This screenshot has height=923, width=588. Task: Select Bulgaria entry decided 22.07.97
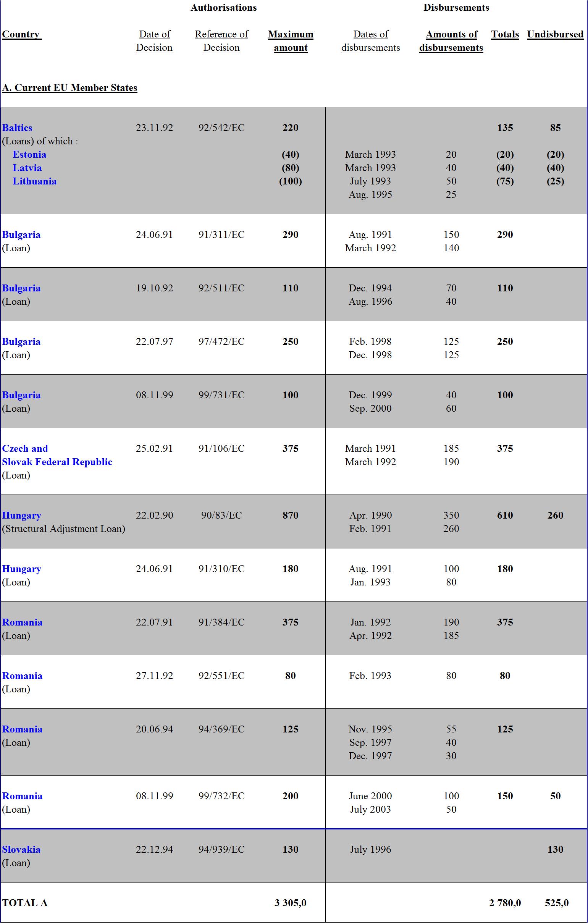pyautogui.click(x=21, y=341)
